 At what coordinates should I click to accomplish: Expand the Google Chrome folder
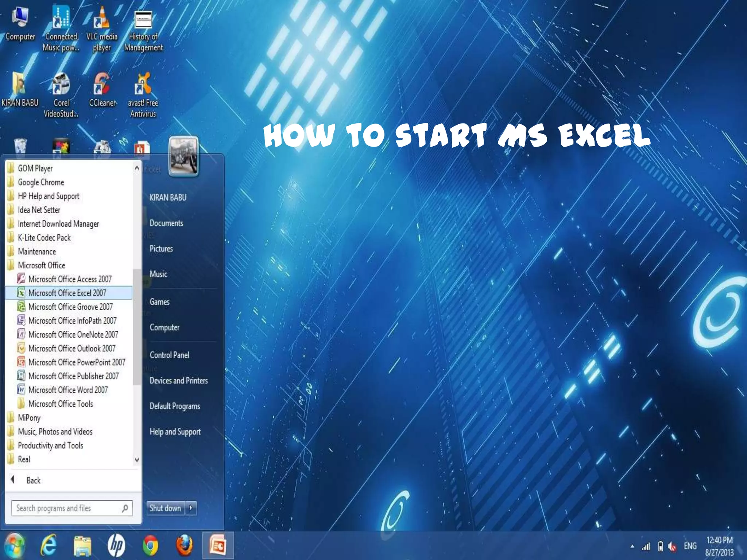click(x=69, y=182)
